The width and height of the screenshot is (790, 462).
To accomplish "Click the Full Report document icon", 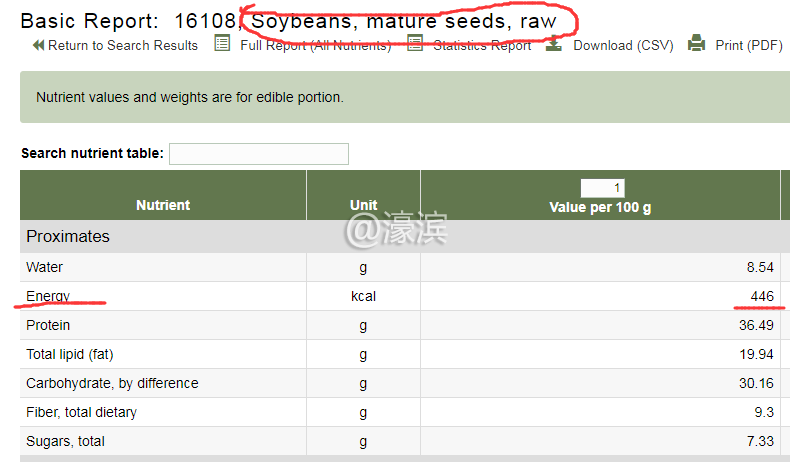I will [222, 43].
